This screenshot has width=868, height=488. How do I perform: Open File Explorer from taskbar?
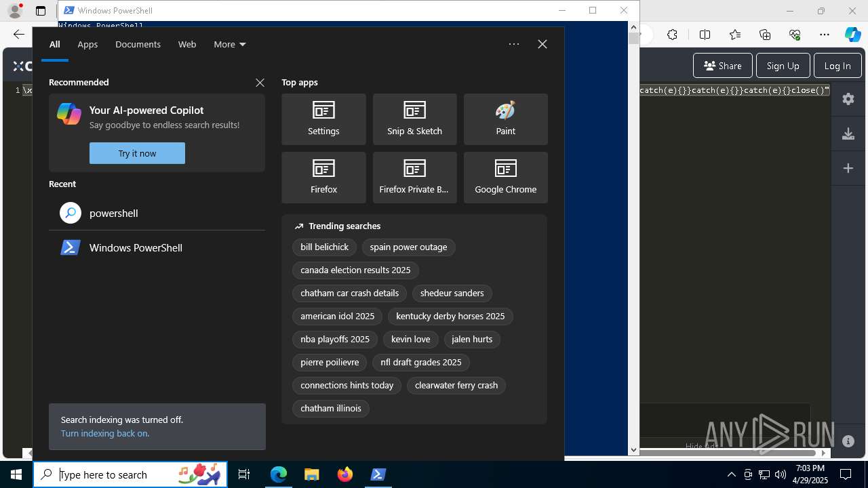point(312,474)
